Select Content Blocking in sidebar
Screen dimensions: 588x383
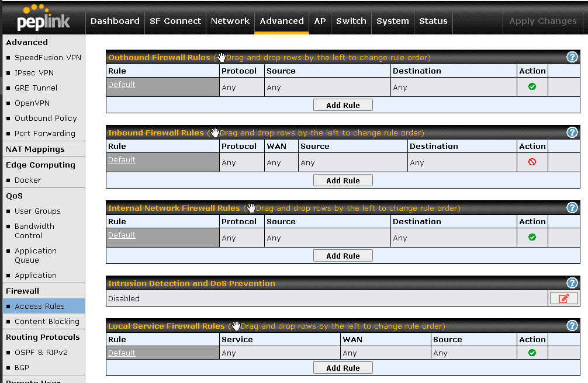click(x=47, y=321)
